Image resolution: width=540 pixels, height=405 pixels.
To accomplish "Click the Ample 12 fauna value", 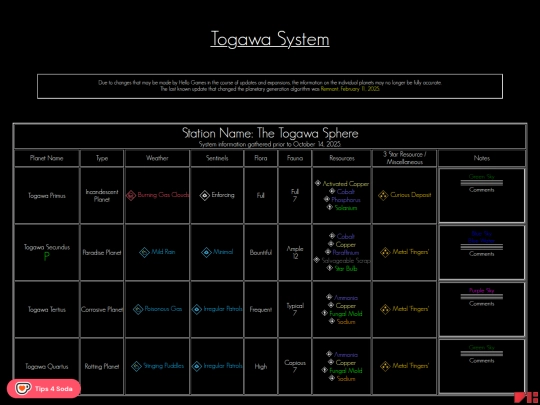I will tap(295, 252).
